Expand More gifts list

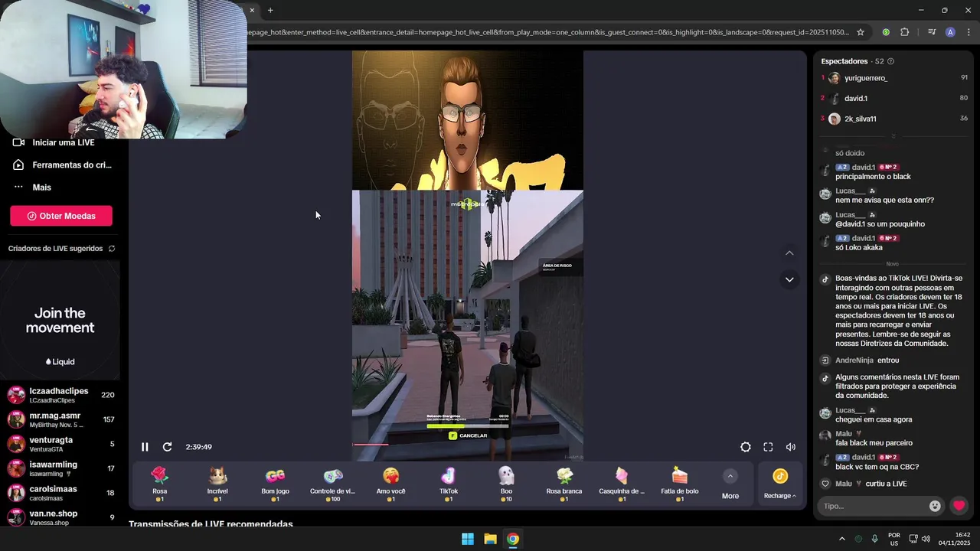(x=730, y=484)
